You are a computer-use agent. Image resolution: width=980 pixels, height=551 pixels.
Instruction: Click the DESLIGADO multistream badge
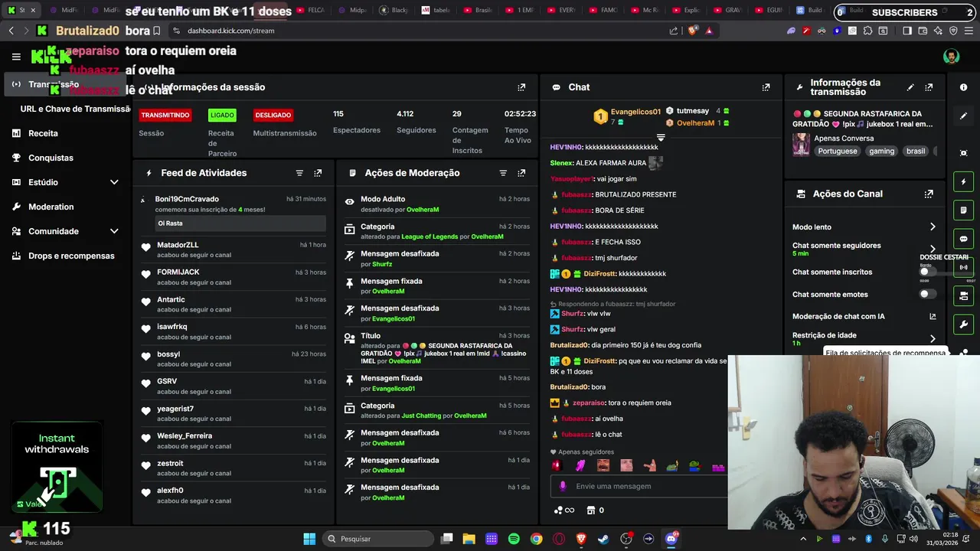point(273,115)
